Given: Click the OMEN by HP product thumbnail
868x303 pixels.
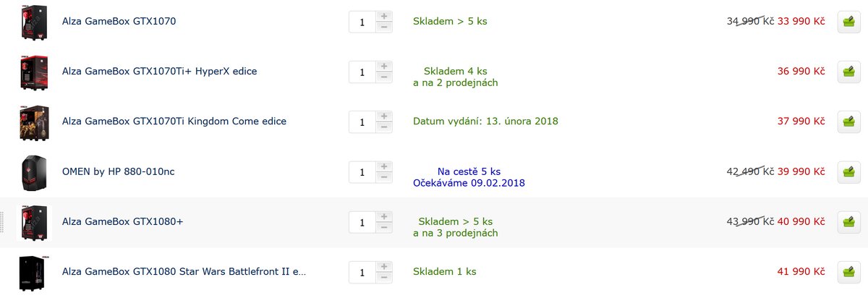Looking at the screenshot, I should pyautogui.click(x=34, y=172).
